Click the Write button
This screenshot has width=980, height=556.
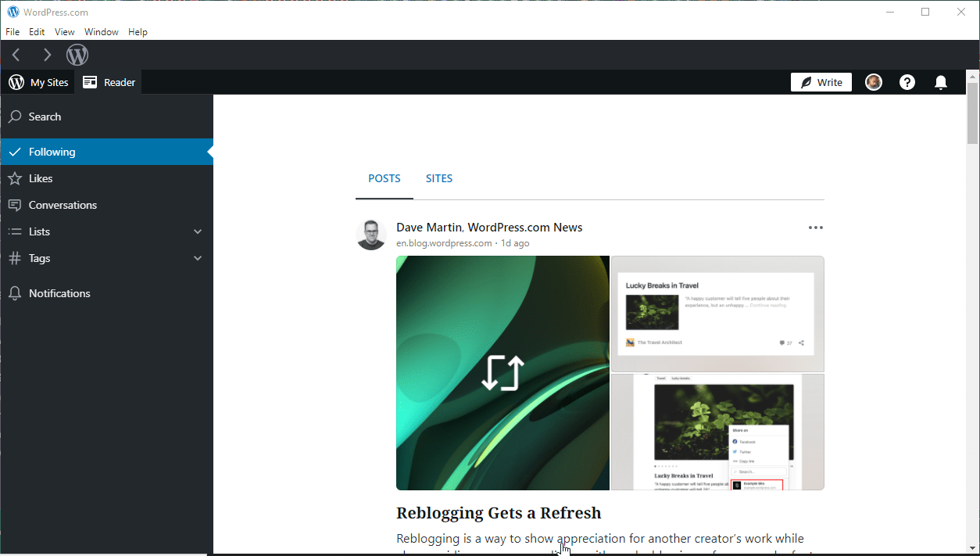pos(821,82)
